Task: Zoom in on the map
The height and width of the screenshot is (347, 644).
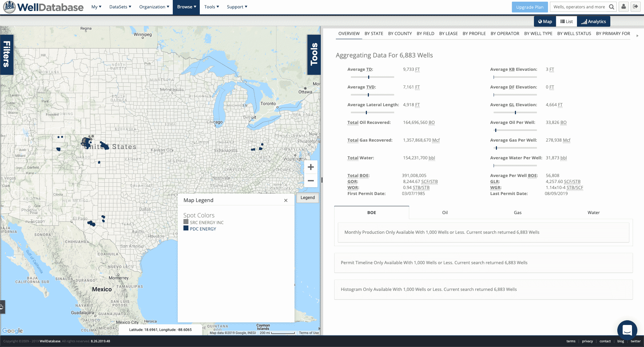Action: click(310, 167)
